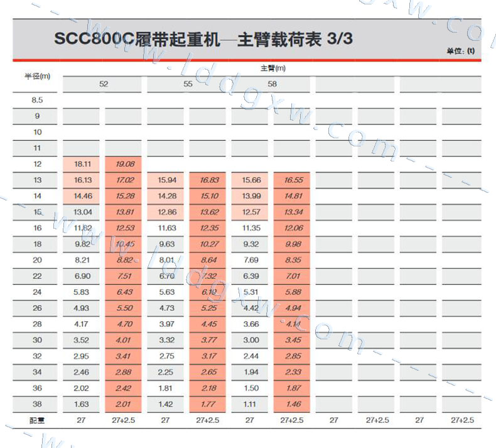Select the cell "13.62"
Image resolution: width=496 pixels, height=448 pixels.
(209, 212)
